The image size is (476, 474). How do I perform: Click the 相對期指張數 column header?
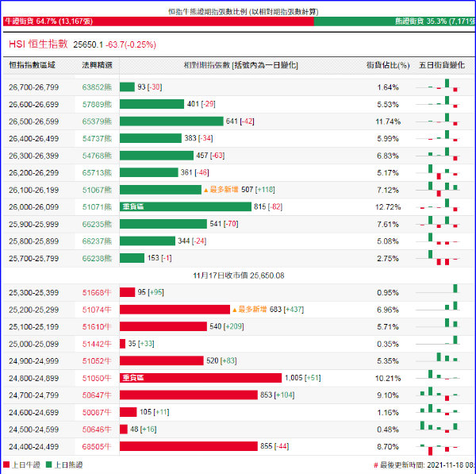click(240, 65)
